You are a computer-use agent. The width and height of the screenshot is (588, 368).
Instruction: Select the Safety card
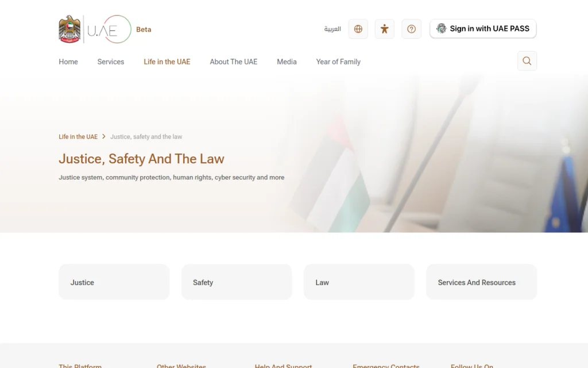(237, 282)
